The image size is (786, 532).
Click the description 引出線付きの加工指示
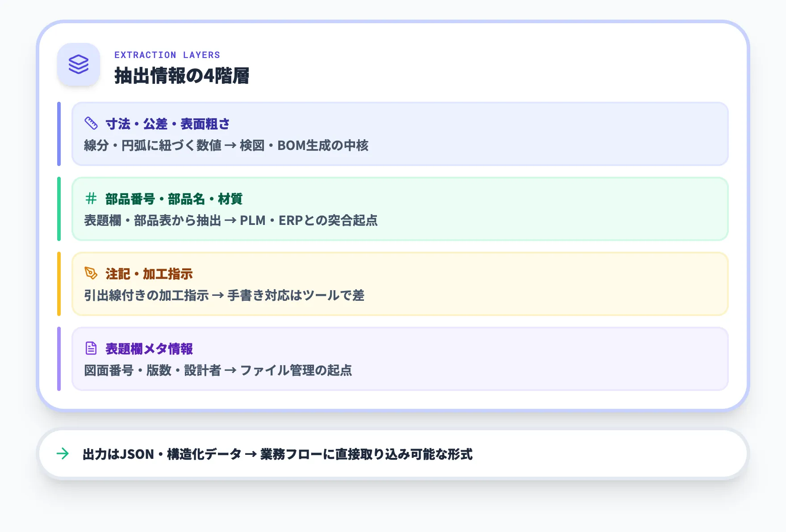click(147, 295)
